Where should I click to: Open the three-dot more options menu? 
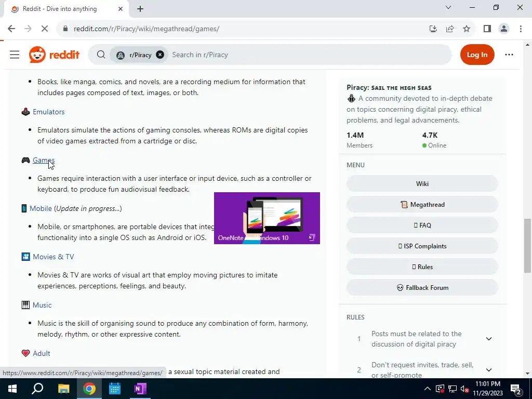tap(509, 55)
